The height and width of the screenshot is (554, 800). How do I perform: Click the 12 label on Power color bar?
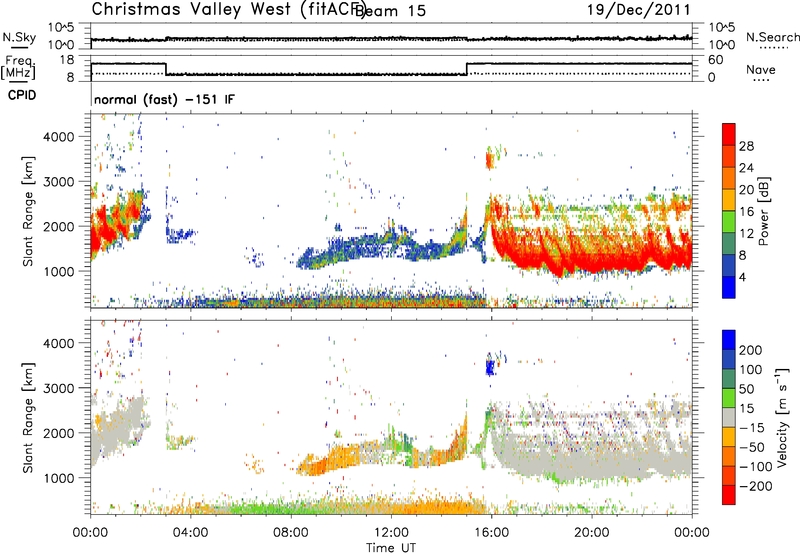[x=746, y=233]
